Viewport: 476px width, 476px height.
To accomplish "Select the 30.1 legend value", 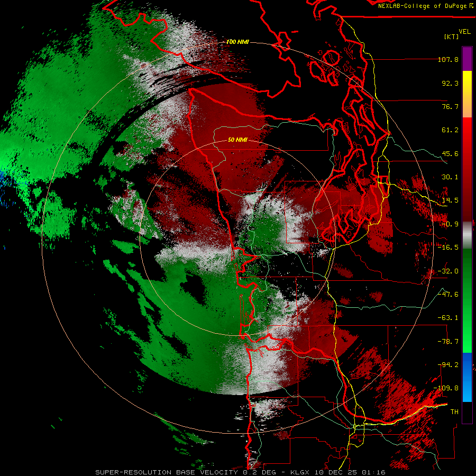I will coord(450,177).
